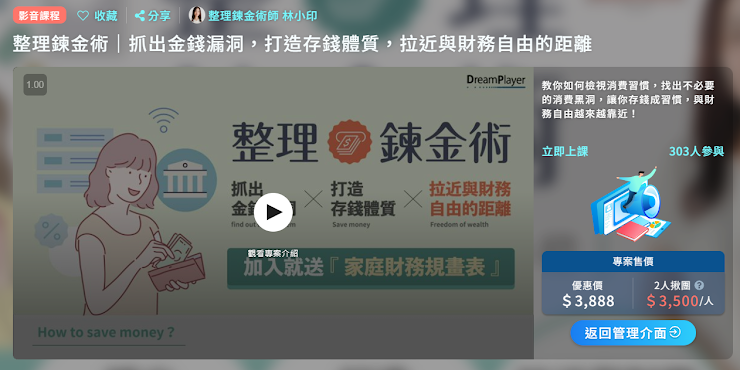Play the project intro video
This screenshot has height=370, width=740.
click(273, 212)
